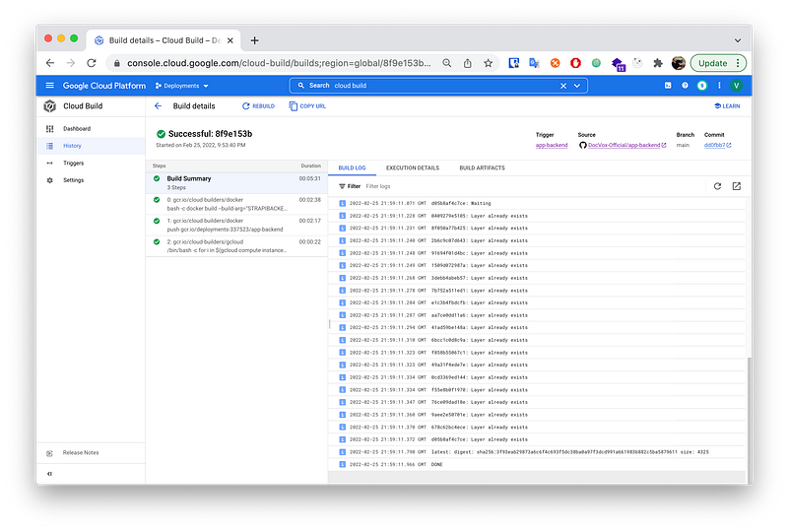This screenshot has height=532, width=788.
Task: Open a new browser tab with the plus icon
Action: pyautogui.click(x=254, y=40)
